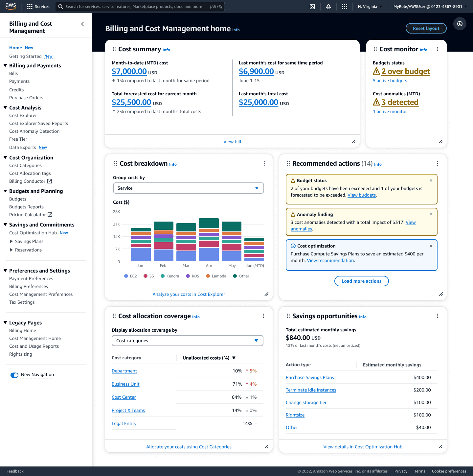Click the Lambda legend color swatch
Viewport: 473px width, 476px height.
(x=208, y=276)
